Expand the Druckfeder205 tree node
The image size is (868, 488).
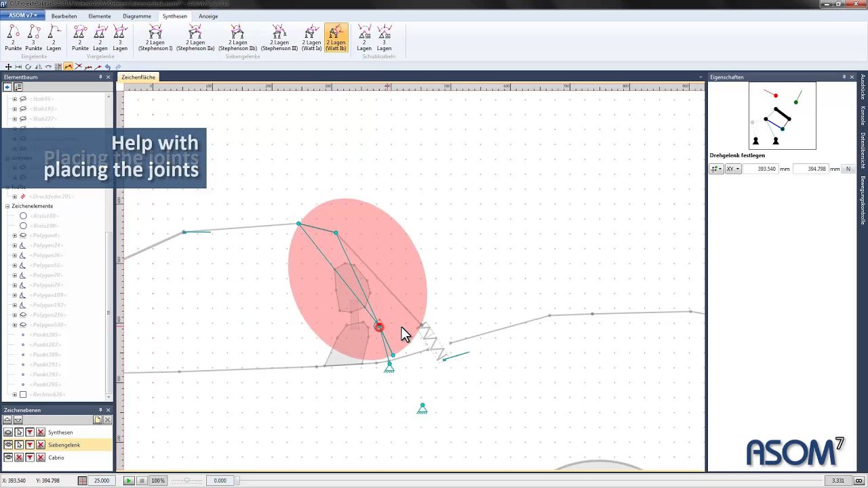[14, 197]
